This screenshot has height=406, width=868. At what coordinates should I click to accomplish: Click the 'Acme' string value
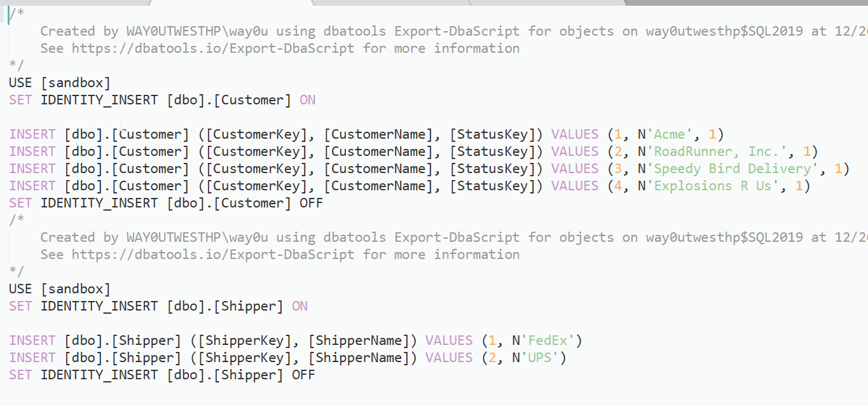click(670, 134)
